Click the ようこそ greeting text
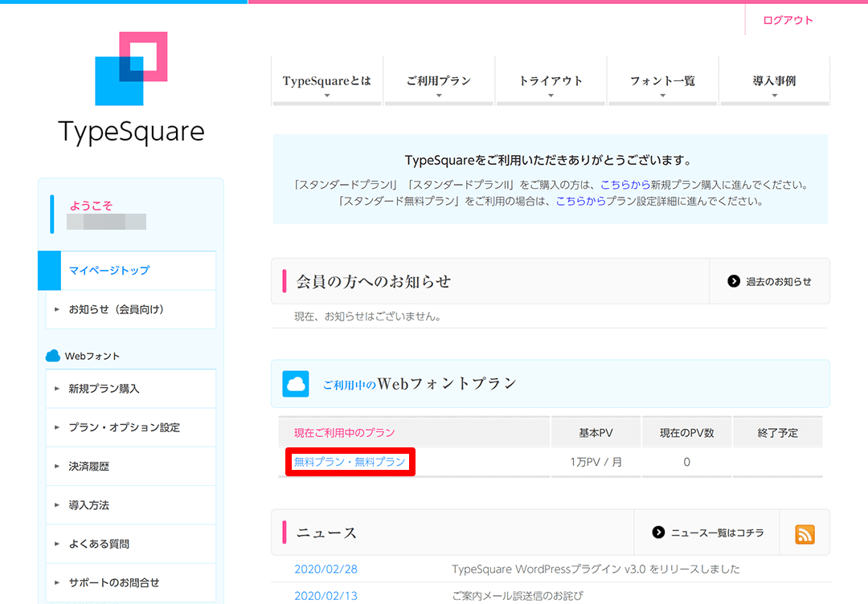Screen dimensions: 868x604 [x=91, y=206]
